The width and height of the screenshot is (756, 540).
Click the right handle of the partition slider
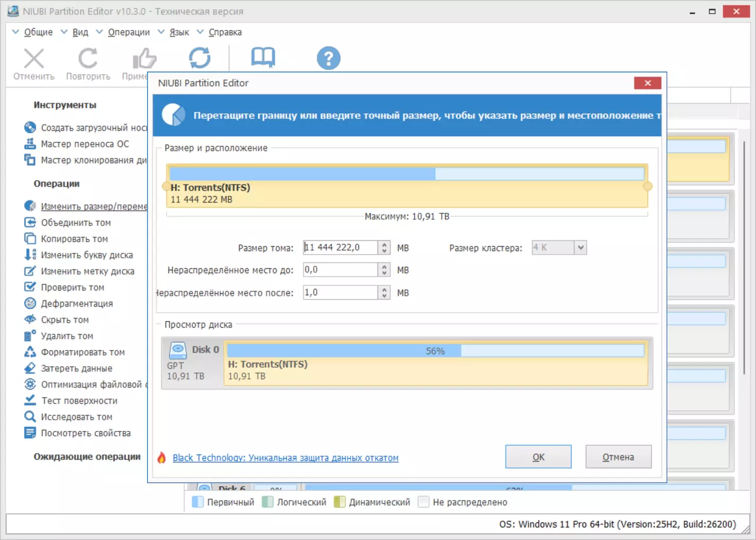(x=648, y=186)
